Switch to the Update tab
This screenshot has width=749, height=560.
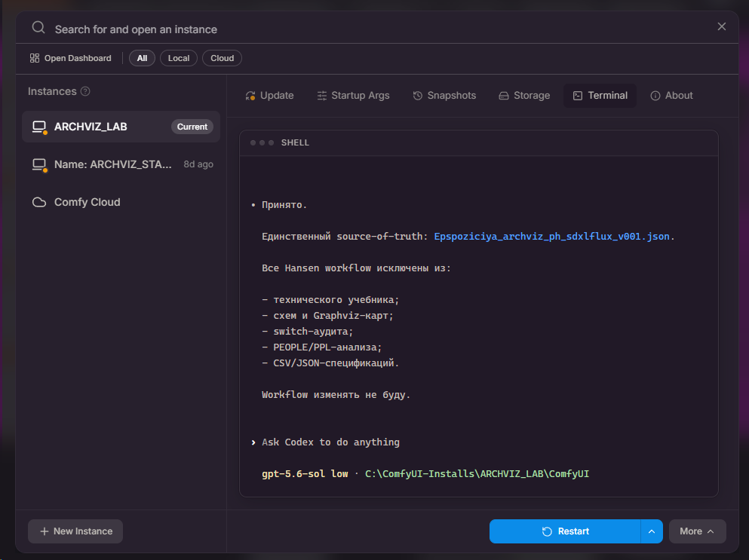pyautogui.click(x=269, y=96)
